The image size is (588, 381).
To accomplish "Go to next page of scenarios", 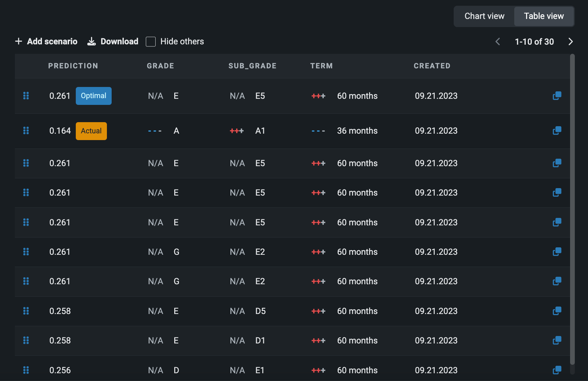I will pos(570,42).
